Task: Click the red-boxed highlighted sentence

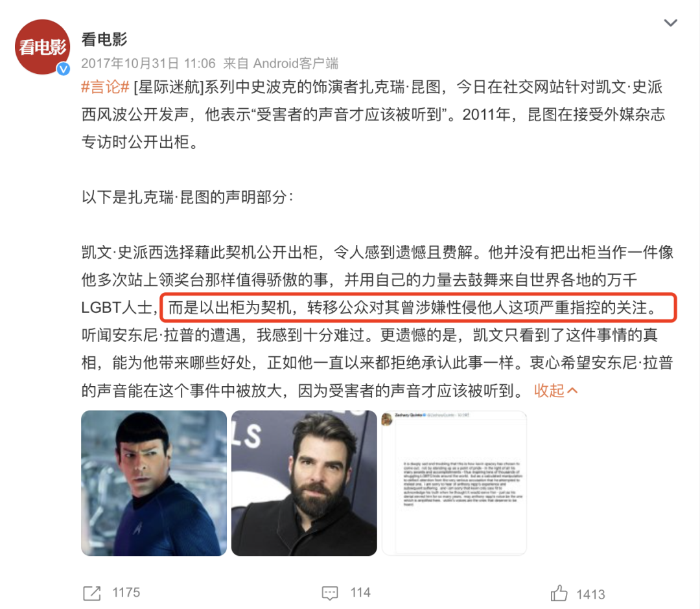Action: 419,307
